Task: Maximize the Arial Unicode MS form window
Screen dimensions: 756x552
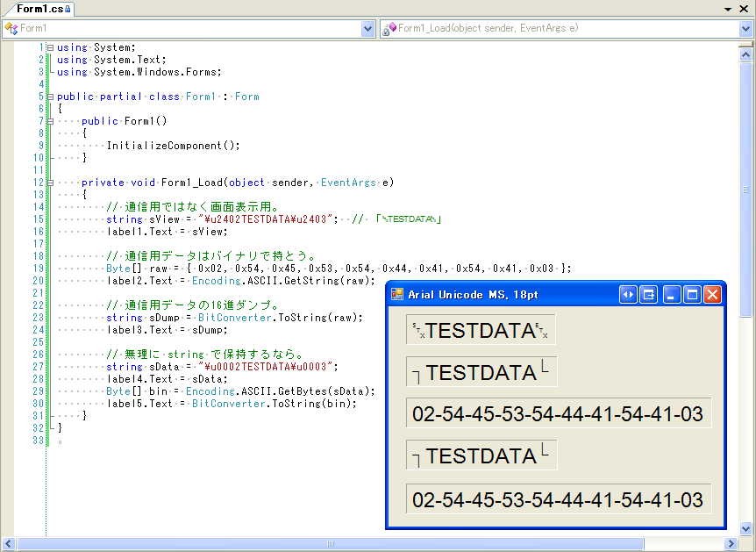Action: 692,294
